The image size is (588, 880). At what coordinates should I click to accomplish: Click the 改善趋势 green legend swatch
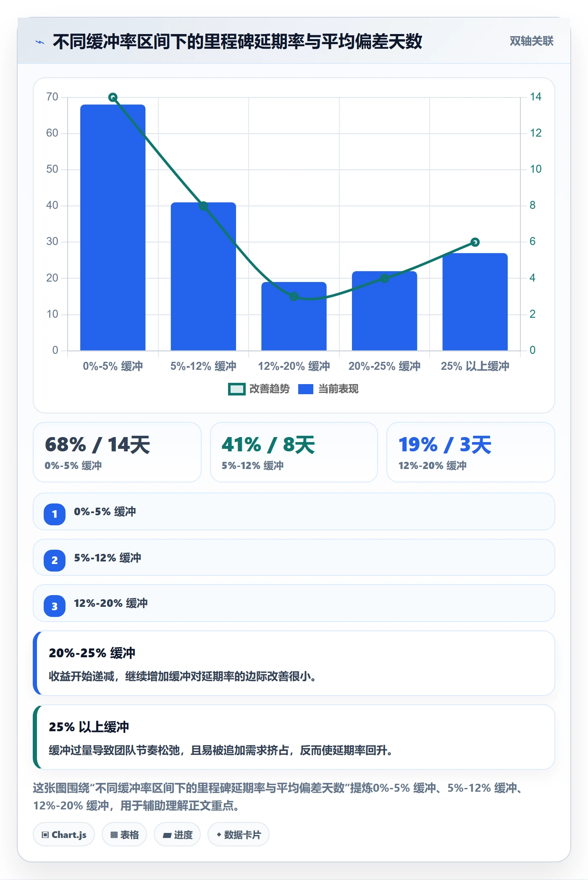[x=236, y=389]
